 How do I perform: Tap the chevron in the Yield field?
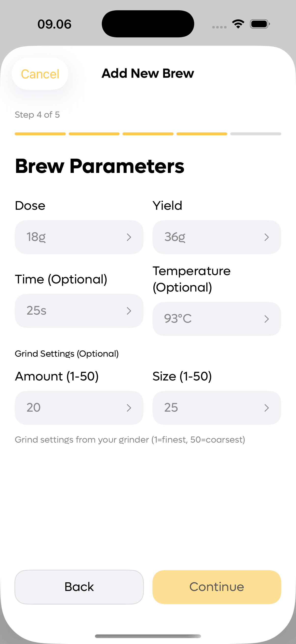[x=267, y=237]
